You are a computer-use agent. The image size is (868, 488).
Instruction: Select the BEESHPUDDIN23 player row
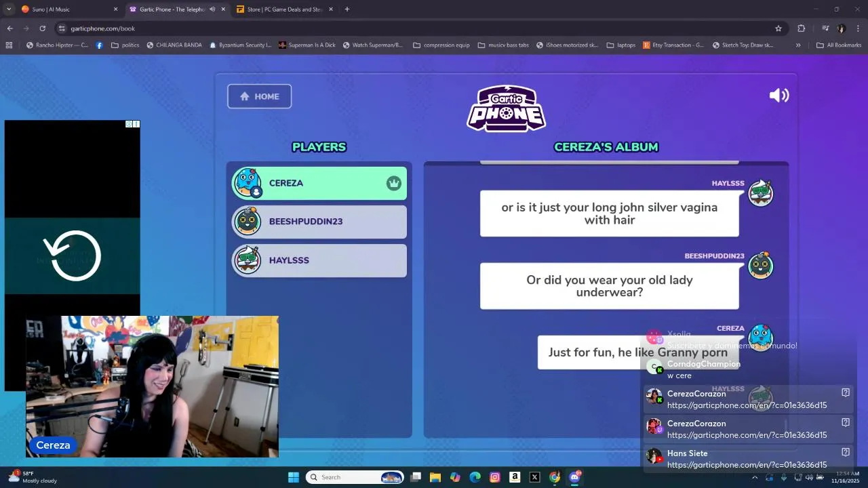click(319, 222)
